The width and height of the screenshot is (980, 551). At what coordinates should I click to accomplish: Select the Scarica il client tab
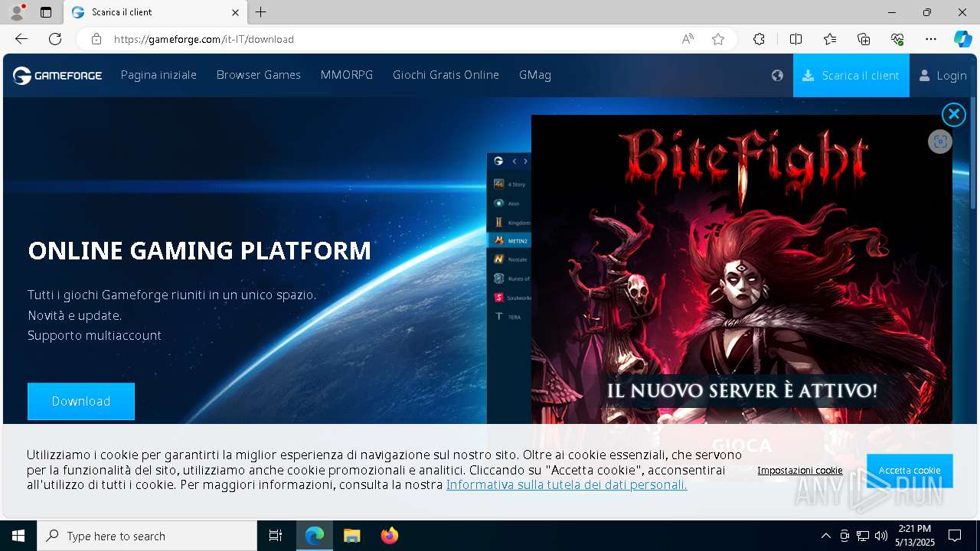(155, 12)
